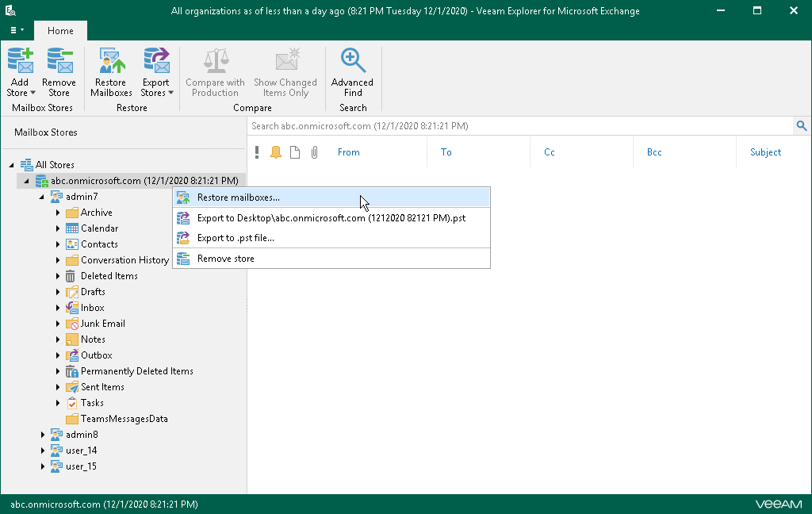Image resolution: width=812 pixels, height=514 pixels.
Task: Click the Permanently Deleted Items icon
Action: (72, 371)
